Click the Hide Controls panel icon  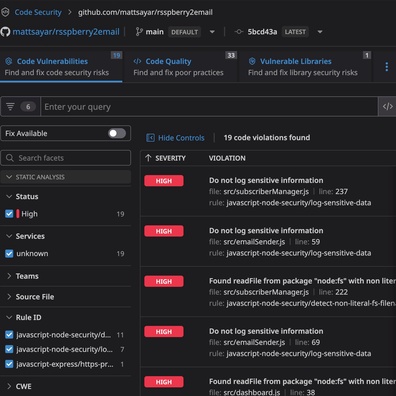pos(150,138)
